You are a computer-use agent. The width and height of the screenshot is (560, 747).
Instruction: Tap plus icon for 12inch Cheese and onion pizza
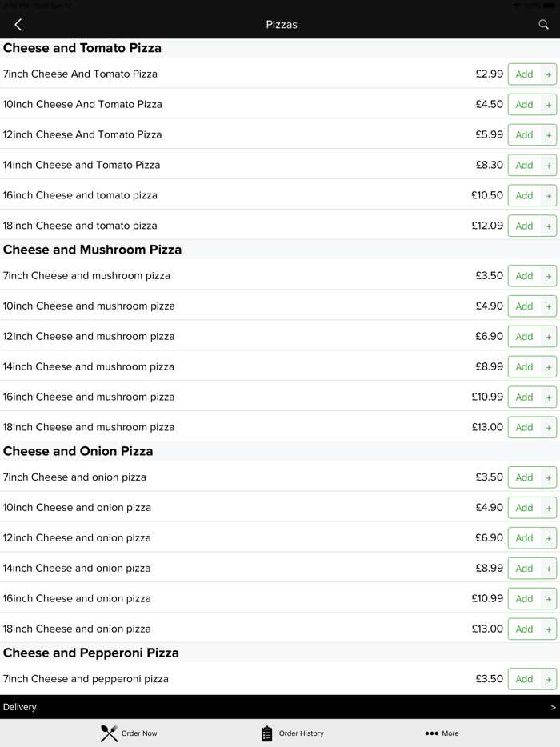549,538
